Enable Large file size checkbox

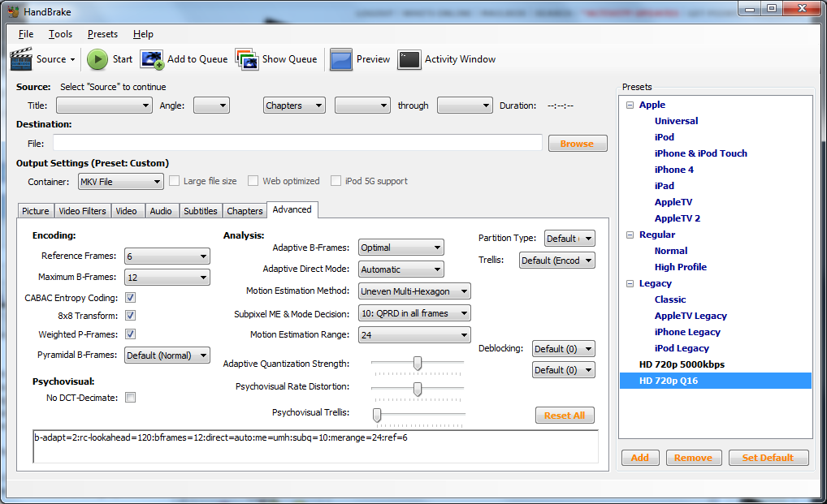174,181
